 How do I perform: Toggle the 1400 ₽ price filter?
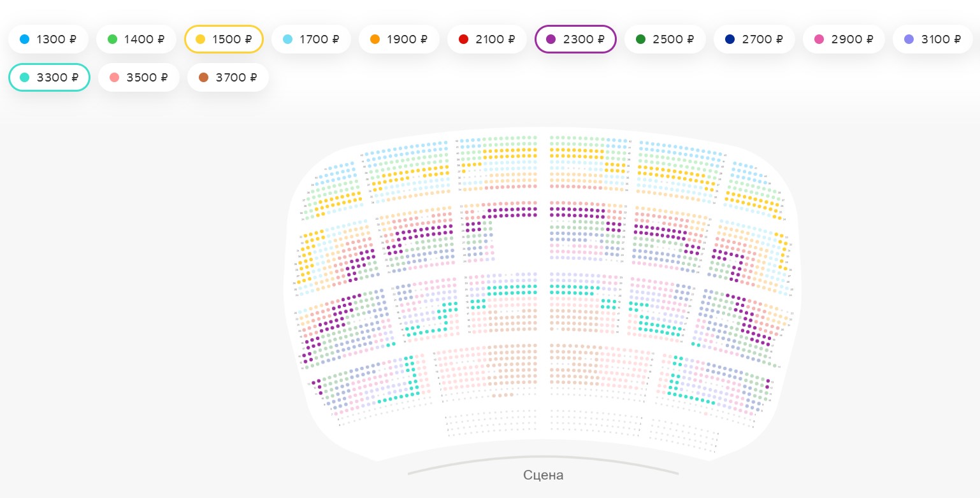tap(136, 39)
